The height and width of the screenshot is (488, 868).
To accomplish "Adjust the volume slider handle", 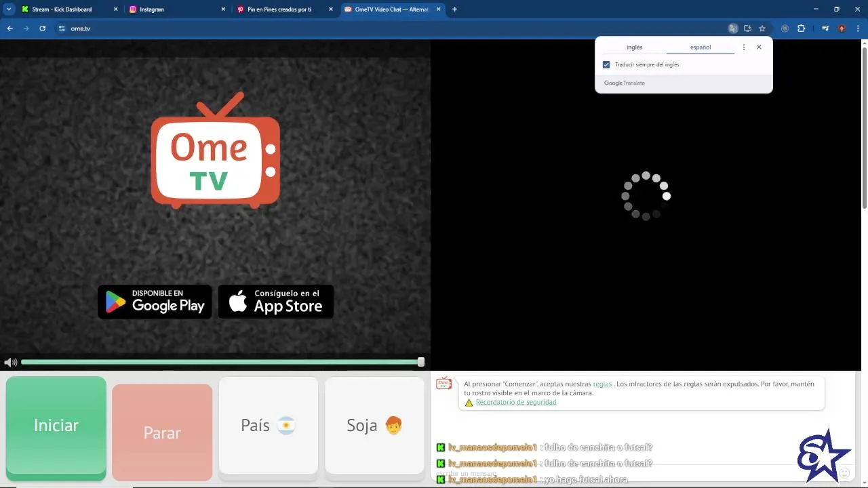I will tap(421, 362).
